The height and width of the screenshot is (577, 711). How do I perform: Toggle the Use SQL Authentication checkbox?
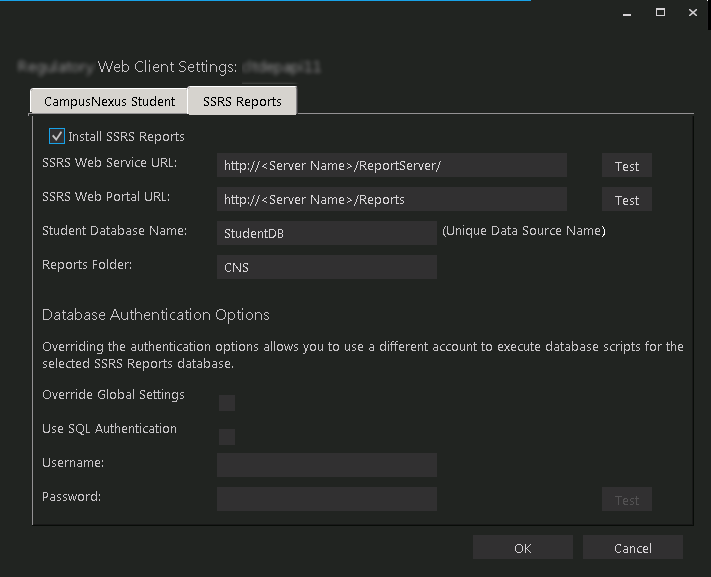(227, 437)
